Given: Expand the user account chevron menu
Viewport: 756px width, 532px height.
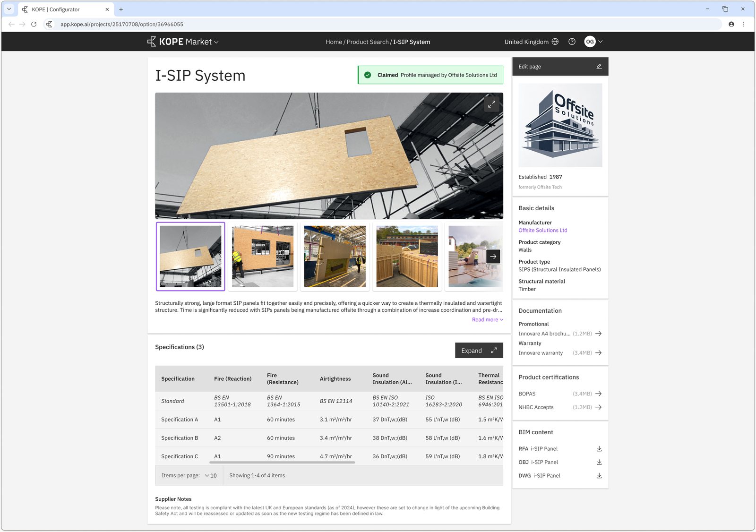Looking at the screenshot, I should click(601, 42).
